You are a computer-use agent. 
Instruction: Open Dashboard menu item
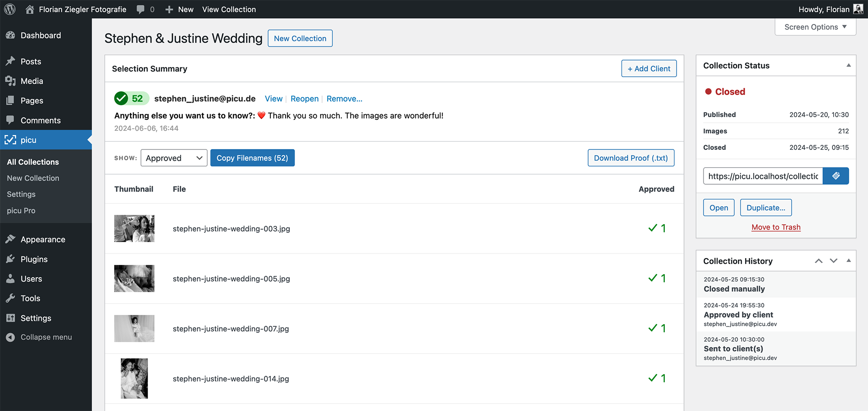point(41,35)
